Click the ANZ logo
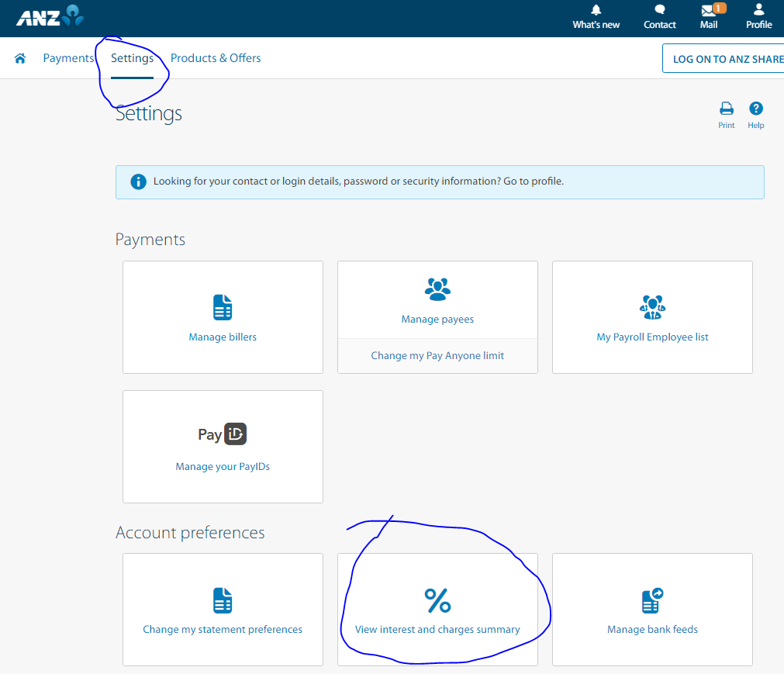Viewport: 784px width, 674px height. tap(50, 16)
